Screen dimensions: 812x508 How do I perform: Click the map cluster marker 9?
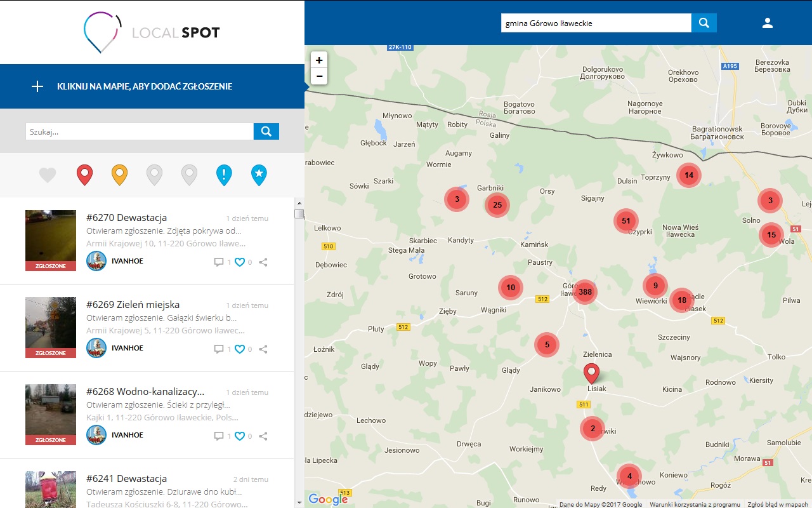(x=655, y=286)
